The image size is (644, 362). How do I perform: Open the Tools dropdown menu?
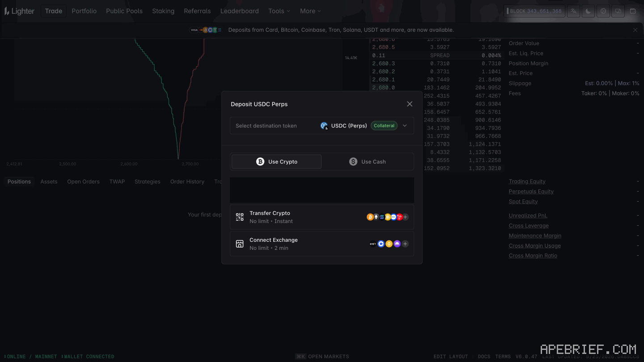click(279, 11)
